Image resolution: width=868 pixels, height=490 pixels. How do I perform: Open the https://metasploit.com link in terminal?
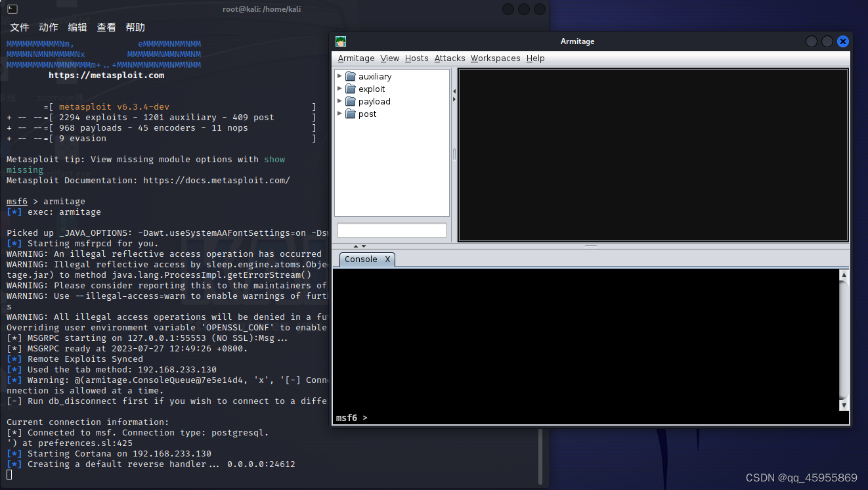coord(106,76)
